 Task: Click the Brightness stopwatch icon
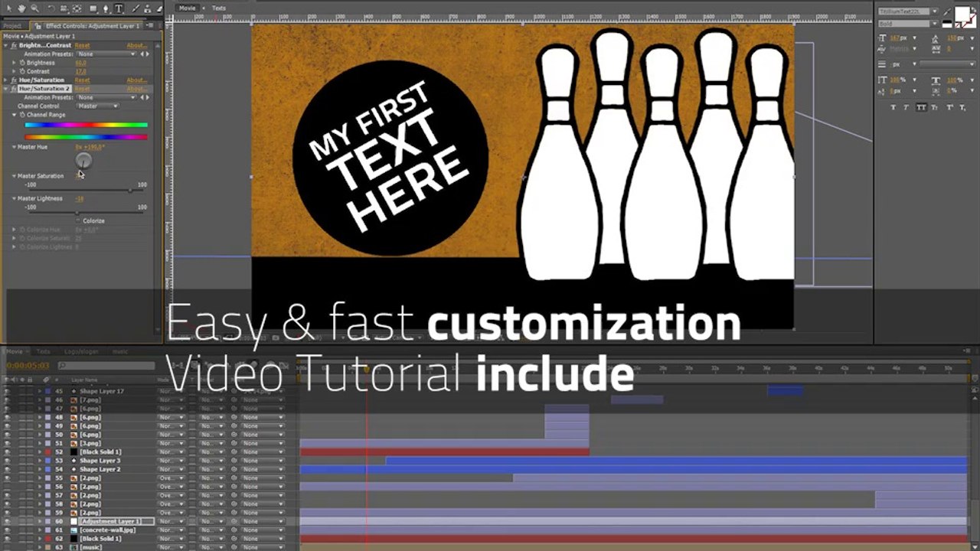point(22,63)
